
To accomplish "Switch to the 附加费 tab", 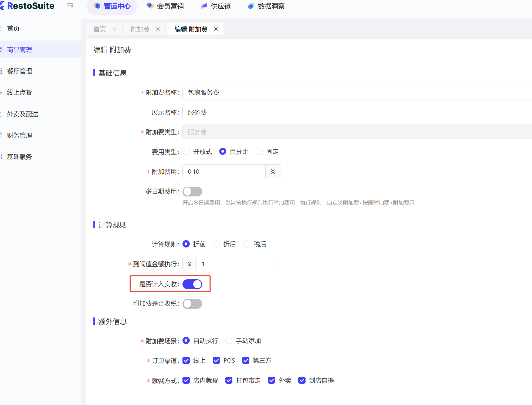I will [x=140, y=29].
